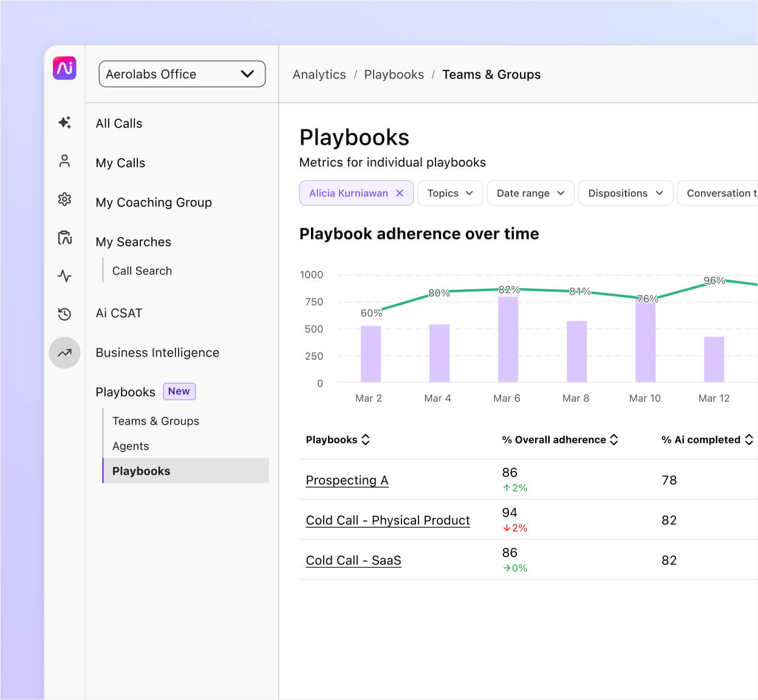This screenshot has width=758, height=700.
Task: Click the Ai logo at top left
Action: coord(64,68)
